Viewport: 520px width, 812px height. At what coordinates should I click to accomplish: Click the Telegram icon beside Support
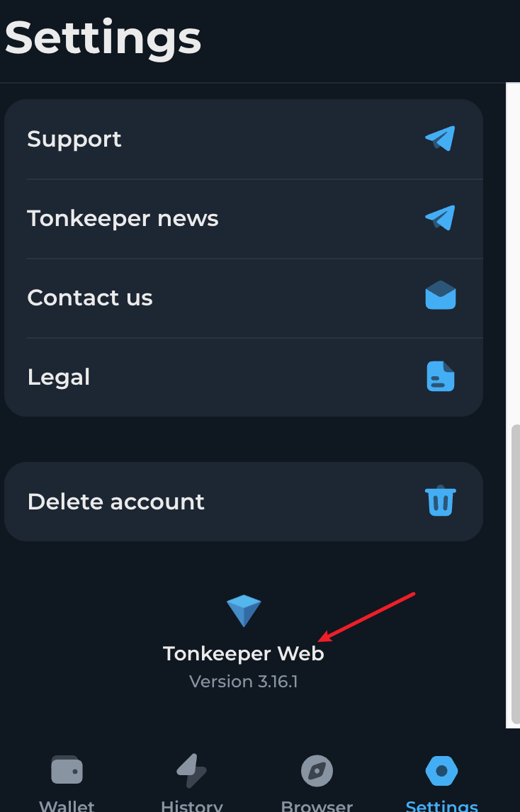click(440, 139)
